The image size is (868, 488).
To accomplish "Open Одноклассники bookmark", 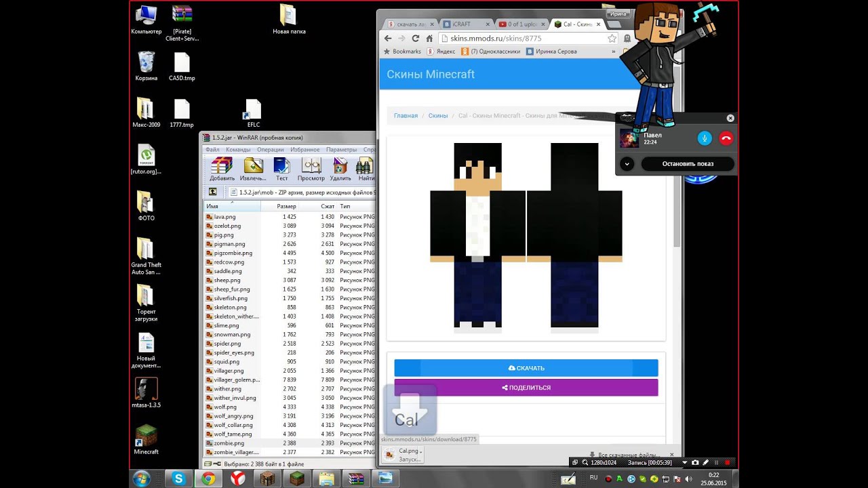I will (491, 52).
